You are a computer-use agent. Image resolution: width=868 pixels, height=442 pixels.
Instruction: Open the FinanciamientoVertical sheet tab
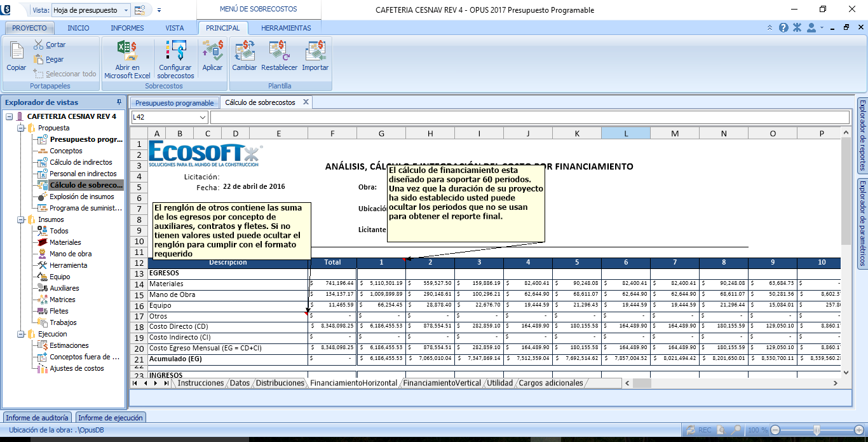click(442, 383)
